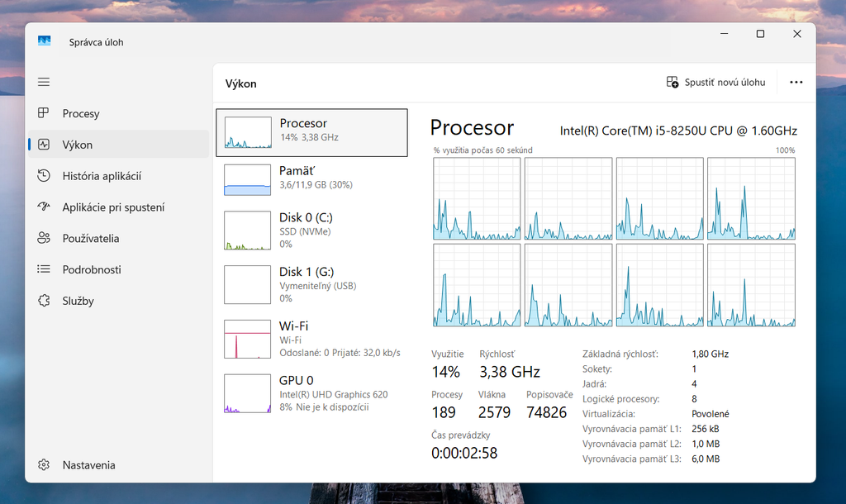Click SSD (NVMe) text

[x=305, y=231]
